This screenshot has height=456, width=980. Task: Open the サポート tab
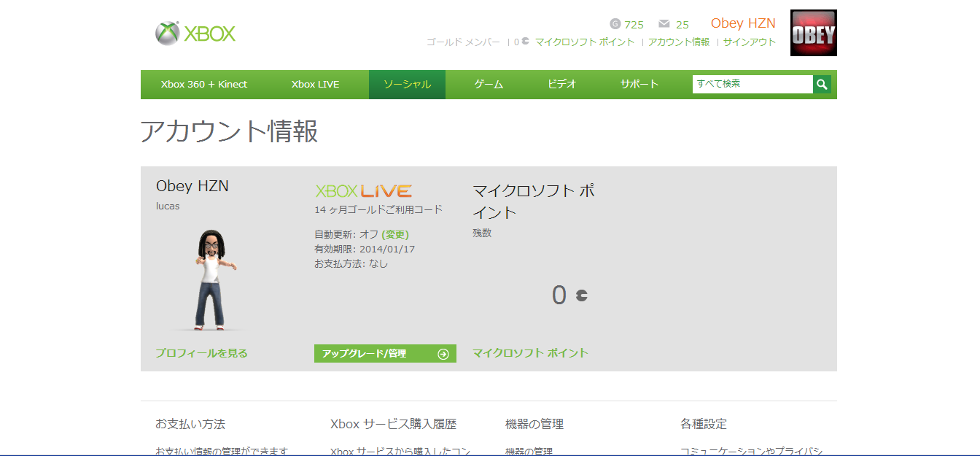click(639, 85)
